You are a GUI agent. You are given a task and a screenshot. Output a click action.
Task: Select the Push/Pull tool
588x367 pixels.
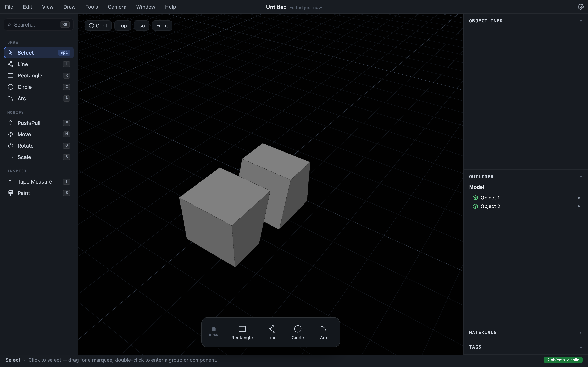coord(39,123)
